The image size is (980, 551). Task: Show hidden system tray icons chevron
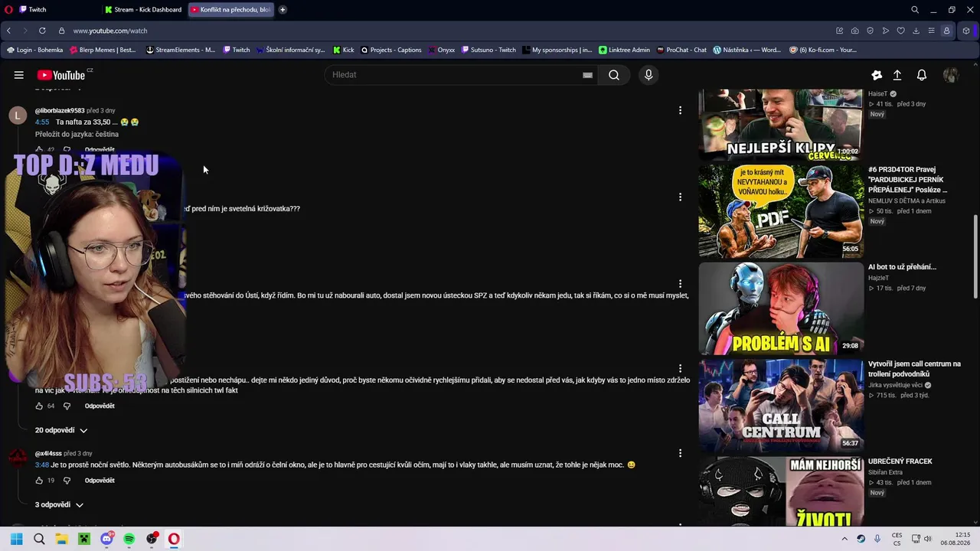click(844, 539)
